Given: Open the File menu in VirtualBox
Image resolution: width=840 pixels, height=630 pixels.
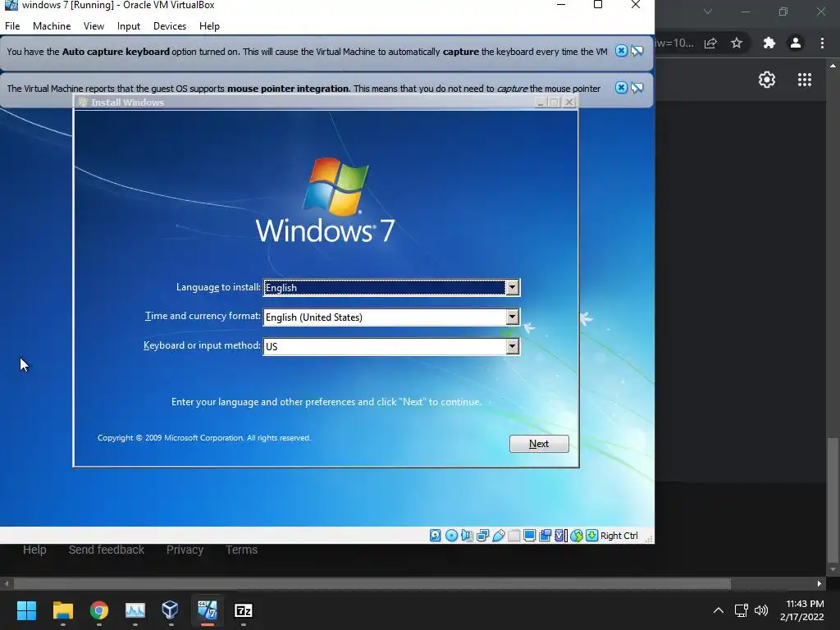Looking at the screenshot, I should click(x=12, y=25).
